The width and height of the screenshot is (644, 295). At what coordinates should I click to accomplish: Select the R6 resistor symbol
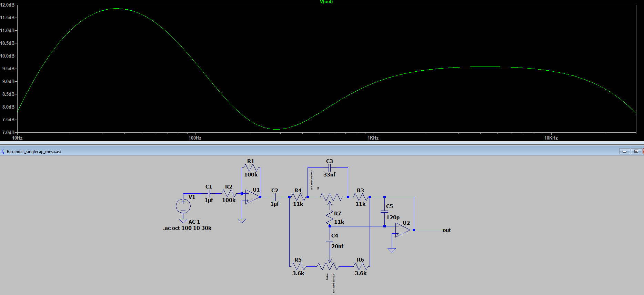pos(361,266)
